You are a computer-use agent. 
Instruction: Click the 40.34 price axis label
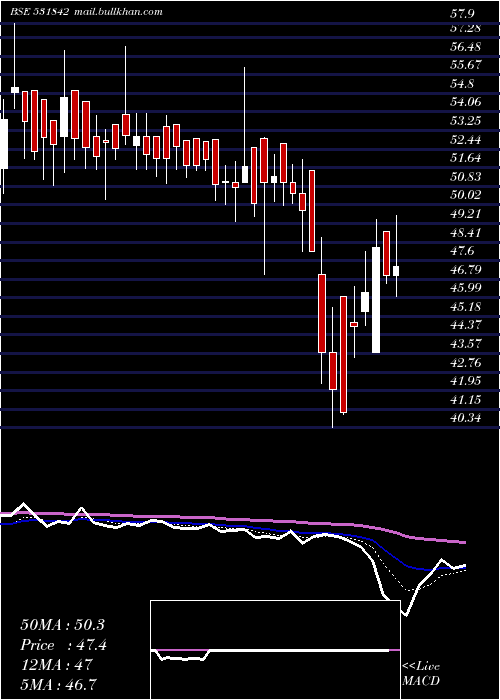(466, 418)
